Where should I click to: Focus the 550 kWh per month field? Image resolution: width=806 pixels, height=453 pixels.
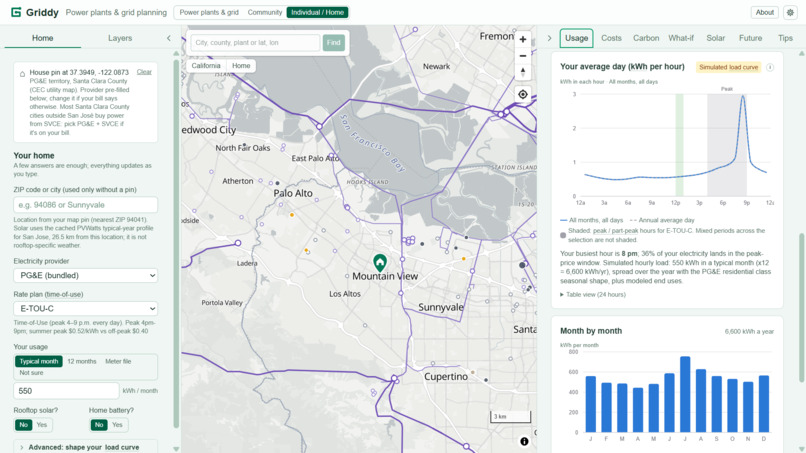point(66,391)
